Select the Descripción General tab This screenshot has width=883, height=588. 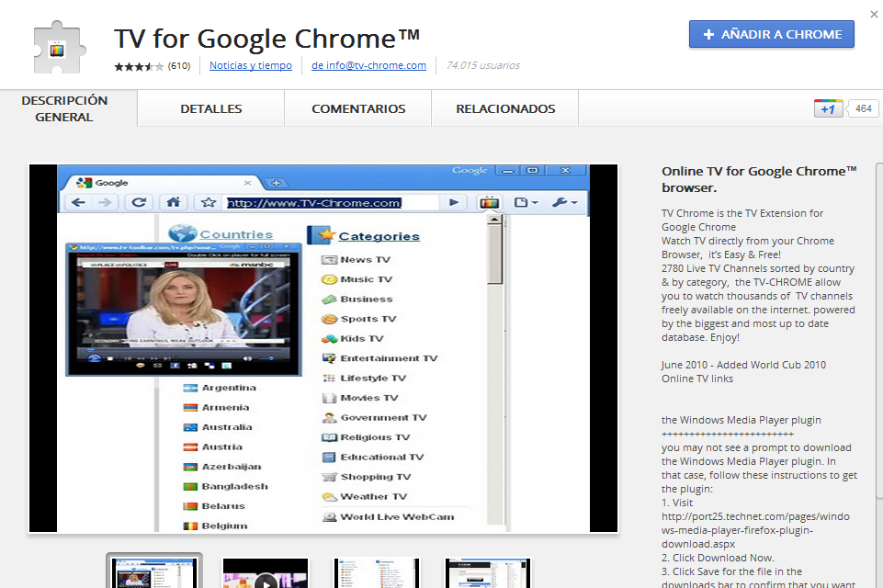pyautogui.click(x=64, y=108)
